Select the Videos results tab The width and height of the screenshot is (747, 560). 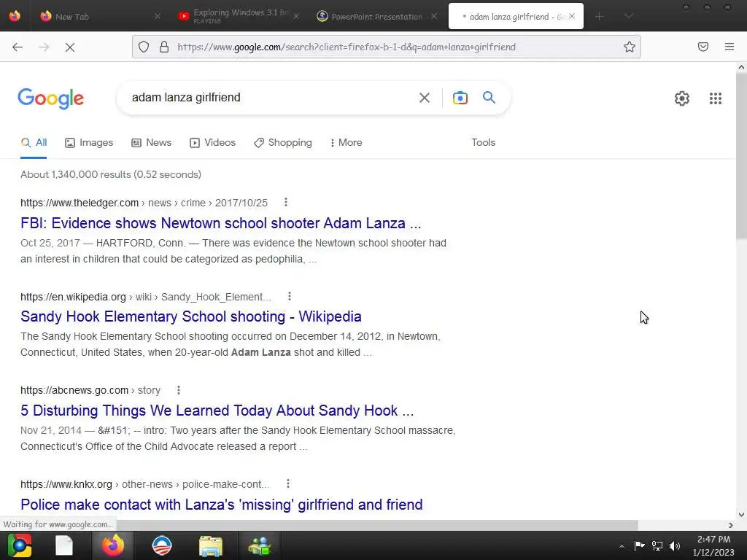coord(212,142)
